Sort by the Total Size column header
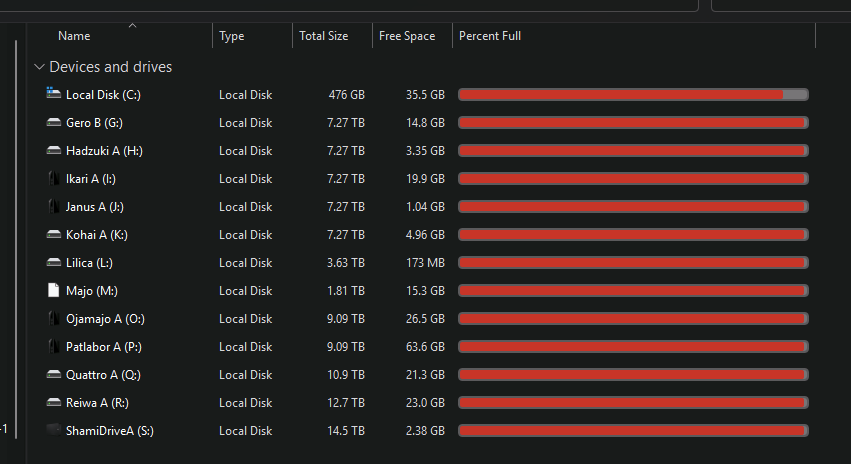 click(x=323, y=36)
